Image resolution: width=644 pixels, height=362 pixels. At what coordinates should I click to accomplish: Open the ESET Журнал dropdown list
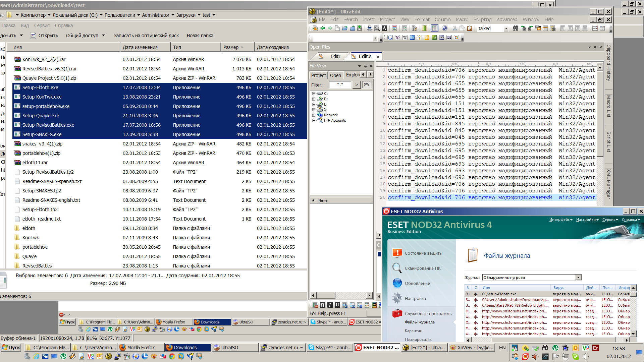(x=578, y=277)
